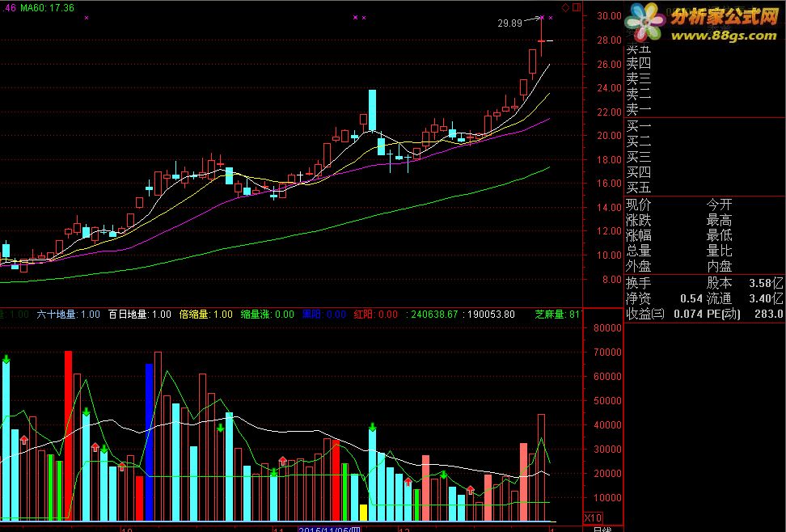Screen dimensions: 786x532
Task: Click the 240638.67 volume value
Action: tap(434, 315)
